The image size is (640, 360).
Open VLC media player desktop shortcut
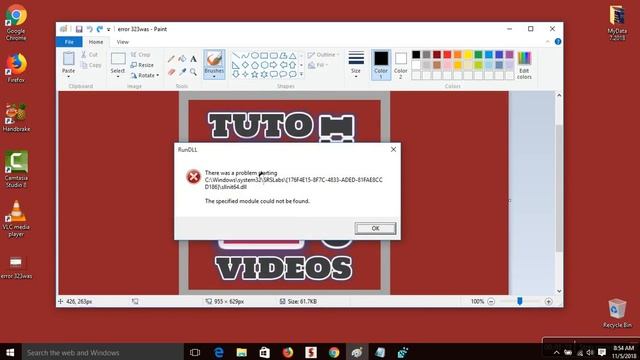pos(16,218)
